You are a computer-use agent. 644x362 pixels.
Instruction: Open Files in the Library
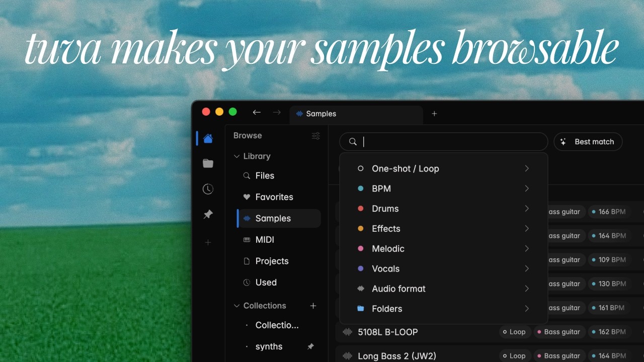(279, 176)
